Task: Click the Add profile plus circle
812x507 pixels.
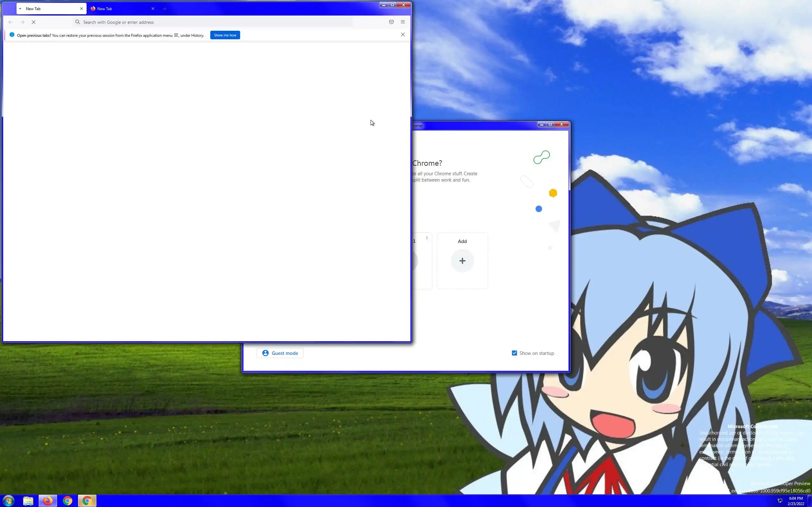Action: 462,261
